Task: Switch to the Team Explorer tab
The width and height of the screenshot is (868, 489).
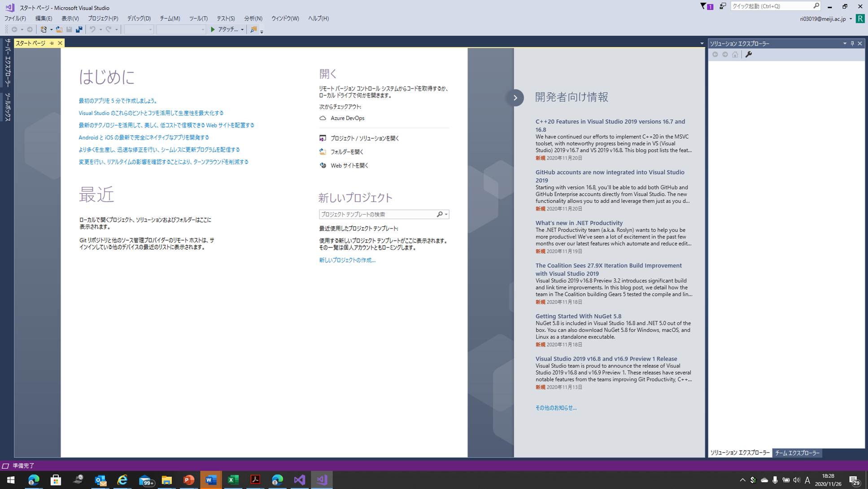Action: [x=797, y=453]
